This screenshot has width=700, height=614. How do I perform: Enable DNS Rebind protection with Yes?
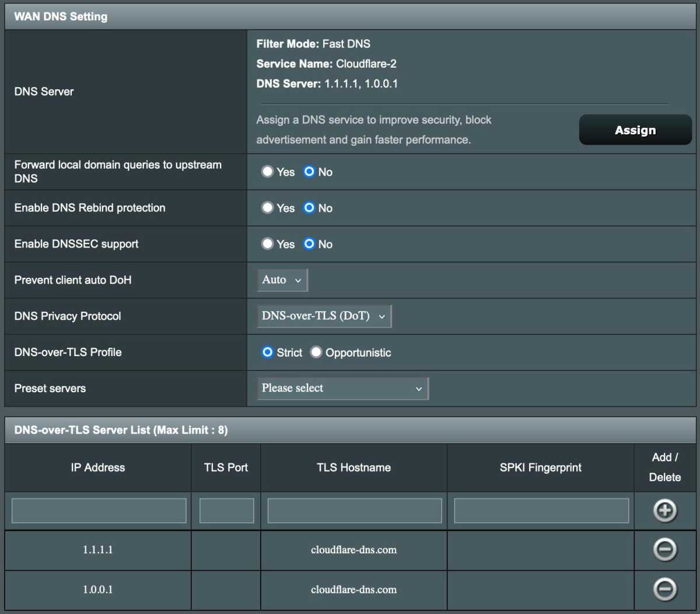[x=267, y=208]
